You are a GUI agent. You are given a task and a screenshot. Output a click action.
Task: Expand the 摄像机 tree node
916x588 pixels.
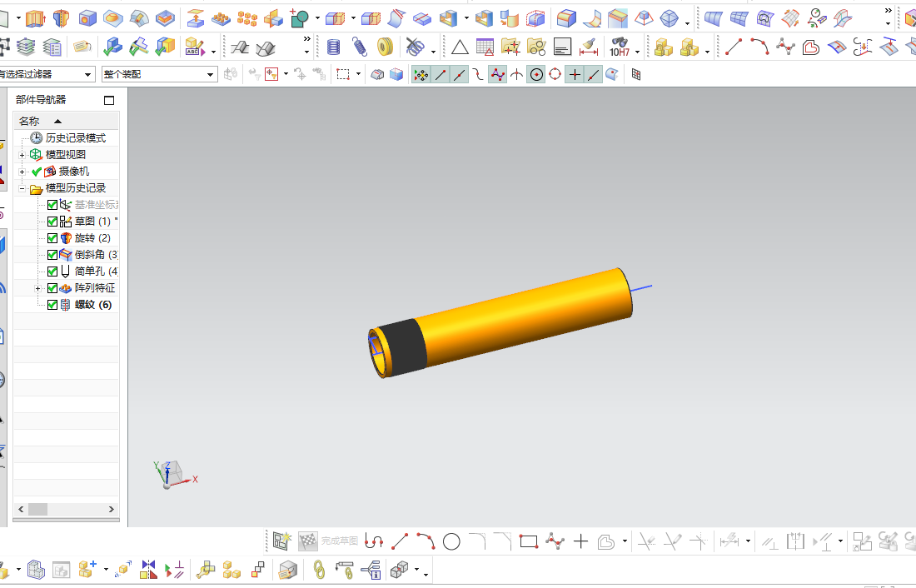[x=22, y=172]
